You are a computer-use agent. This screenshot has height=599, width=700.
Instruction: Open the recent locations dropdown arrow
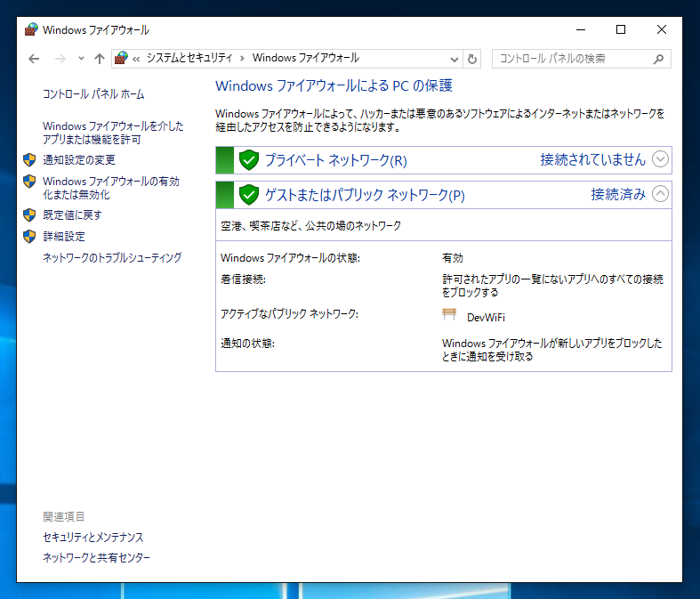click(x=81, y=59)
